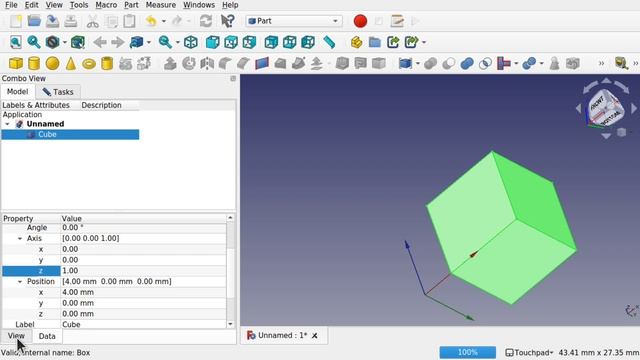Show more toolbar items chevron

(601, 63)
